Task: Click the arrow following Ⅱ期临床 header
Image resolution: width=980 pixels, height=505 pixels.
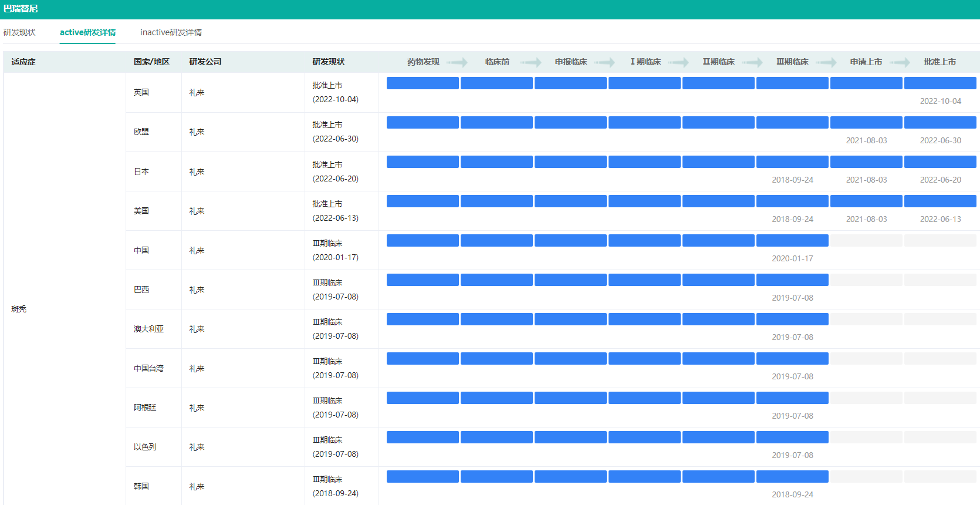Action: [x=752, y=62]
